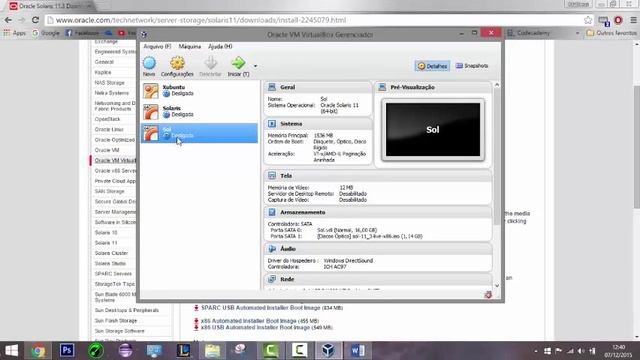Select the Sol virtual machine
The height and width of the screenshot is (360, 640).
coord(199,133)
